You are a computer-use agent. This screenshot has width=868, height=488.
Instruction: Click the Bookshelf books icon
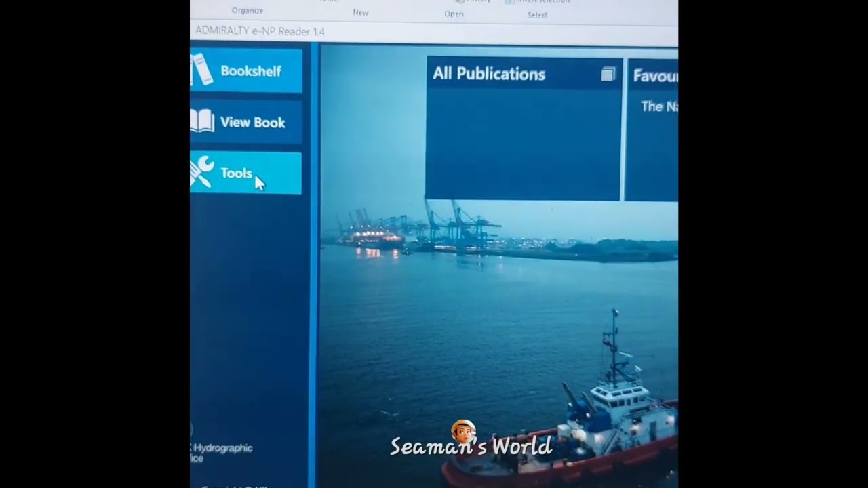point(201,70)
